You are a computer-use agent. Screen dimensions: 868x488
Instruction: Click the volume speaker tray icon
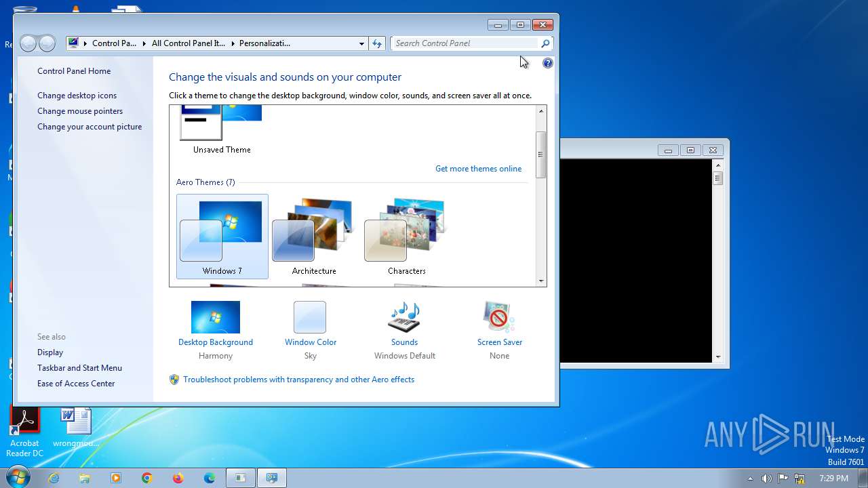pos(766,479)
